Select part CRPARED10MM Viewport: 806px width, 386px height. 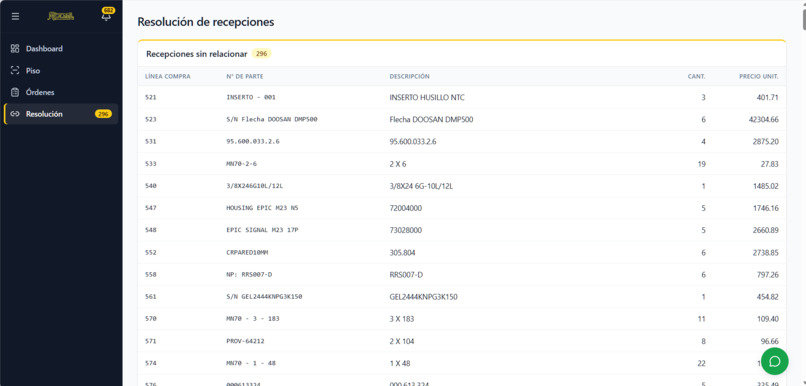click(x=247, y=253)
